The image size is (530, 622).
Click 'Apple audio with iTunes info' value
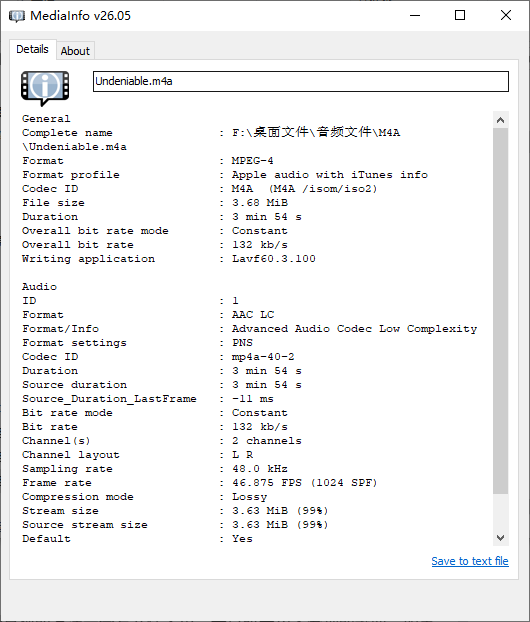[x=330, y=175]
